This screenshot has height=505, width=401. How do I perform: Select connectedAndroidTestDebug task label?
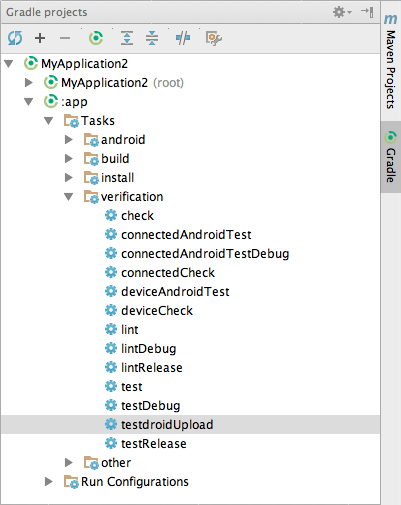pos(205,254)
